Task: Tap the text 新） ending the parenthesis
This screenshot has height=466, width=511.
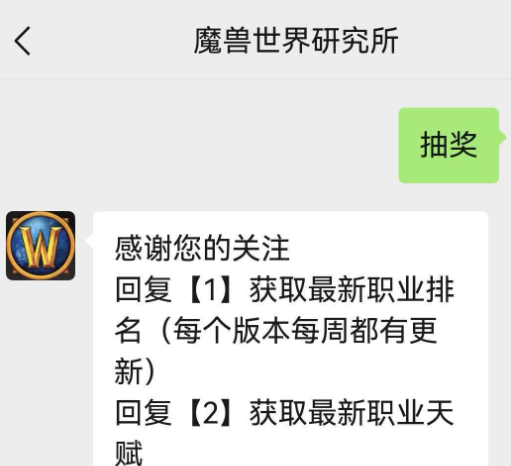Action: (x=135, y=372)
